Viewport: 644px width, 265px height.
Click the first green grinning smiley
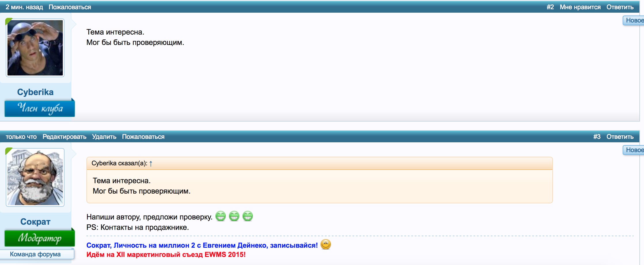(x=221, y=216)
